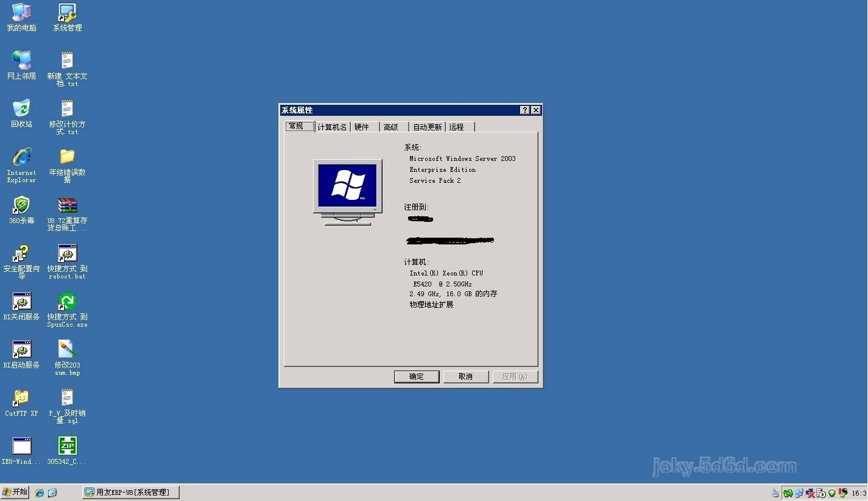868x501 pixels.
Task: Click the show desktop quick launch icon
Action: coord(52,492)
